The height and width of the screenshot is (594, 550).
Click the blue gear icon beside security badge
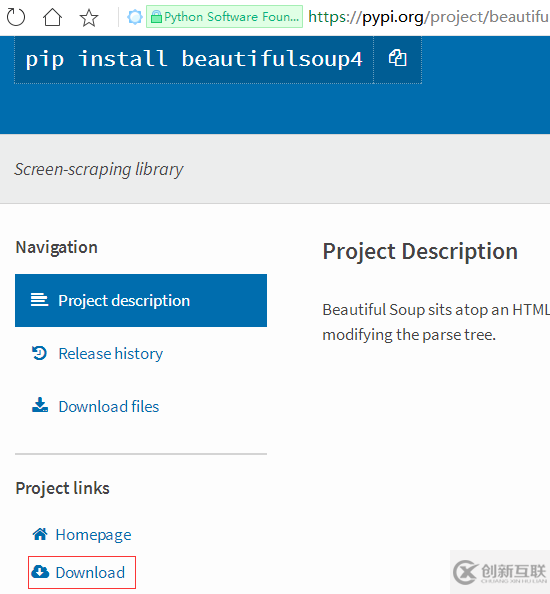(135, 17)
